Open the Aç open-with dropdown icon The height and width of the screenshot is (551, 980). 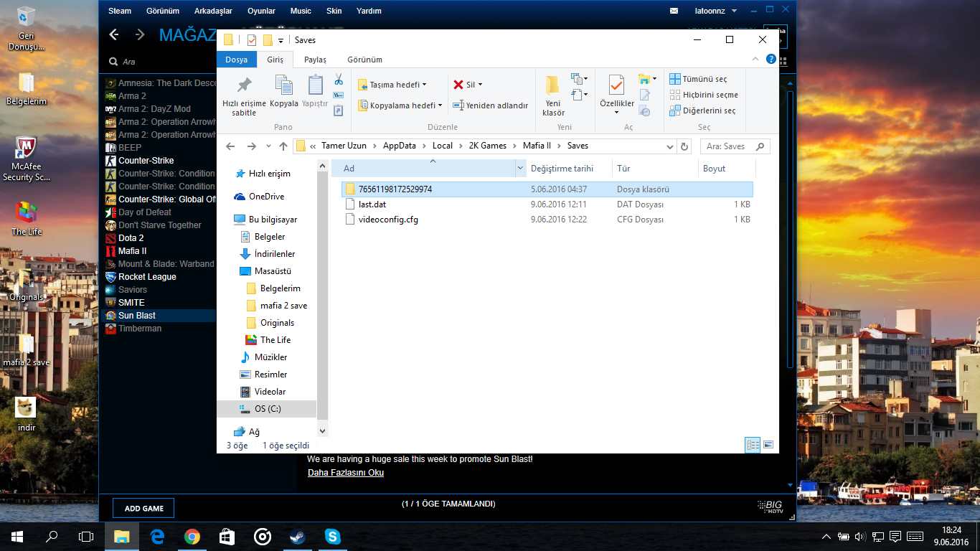point(647,79)
